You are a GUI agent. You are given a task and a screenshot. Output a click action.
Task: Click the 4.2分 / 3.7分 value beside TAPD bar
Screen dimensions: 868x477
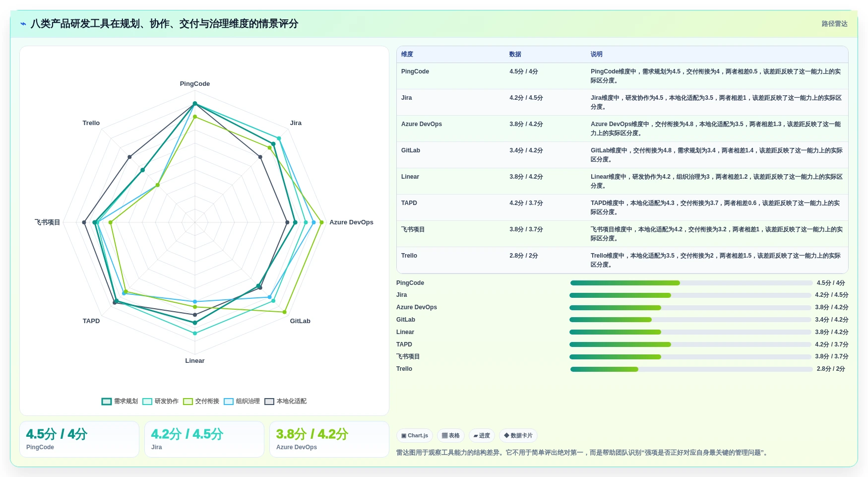pos(832,344)
